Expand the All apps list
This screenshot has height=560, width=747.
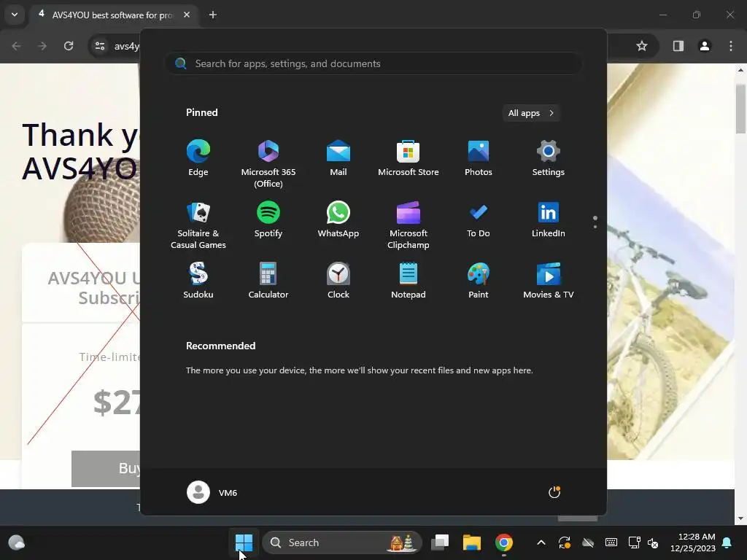[531, 113]
